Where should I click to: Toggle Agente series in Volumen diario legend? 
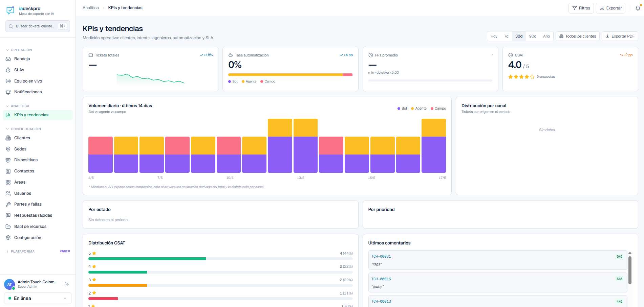419,109
